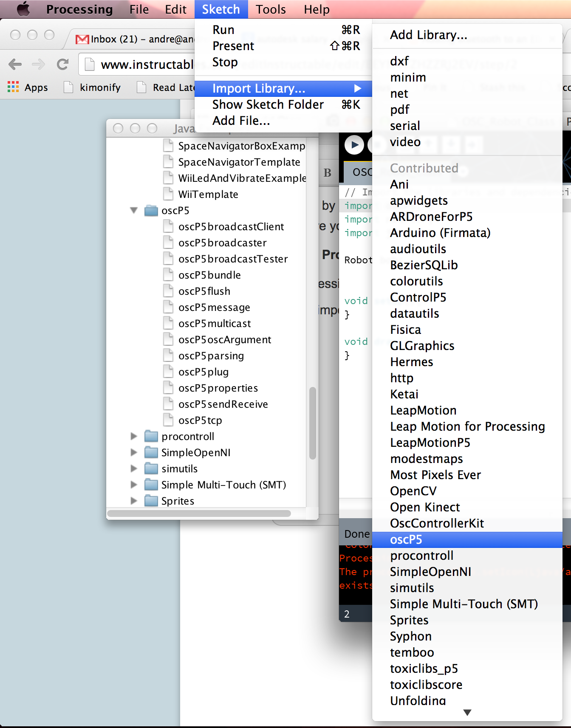Image resolution: width=571 pixels, height=728 pixels.
Task: Reload the browser page
Action: tap(63, 64)
